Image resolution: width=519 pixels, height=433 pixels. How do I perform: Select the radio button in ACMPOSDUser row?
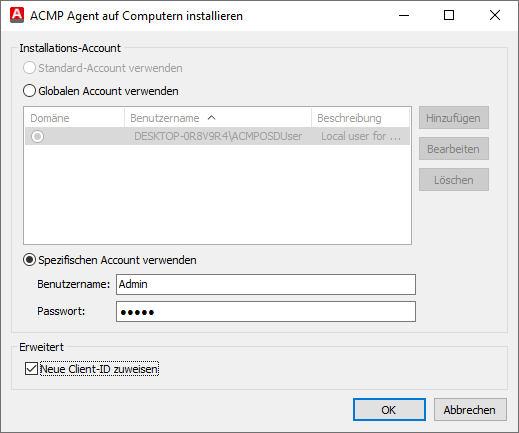click(37, 136)
